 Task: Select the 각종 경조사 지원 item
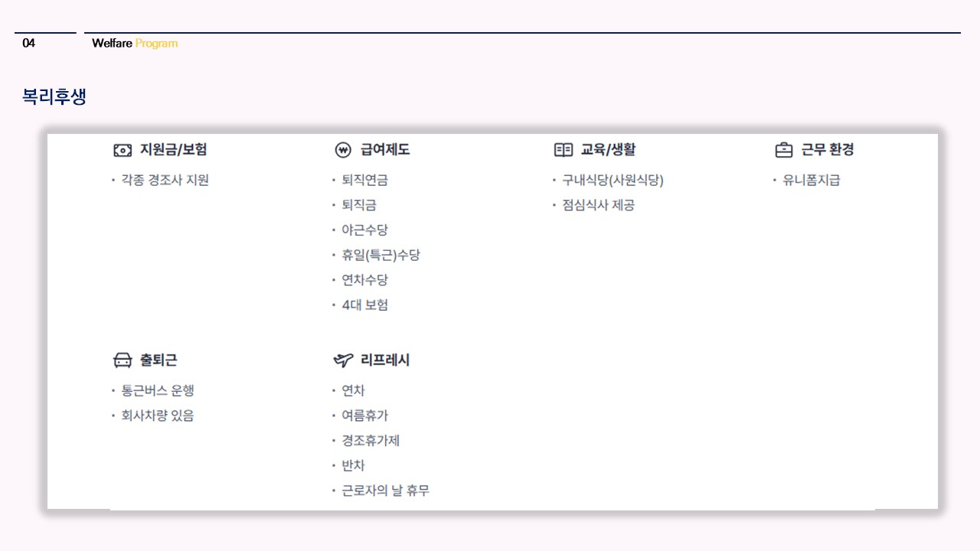click(x=165, y=181)
